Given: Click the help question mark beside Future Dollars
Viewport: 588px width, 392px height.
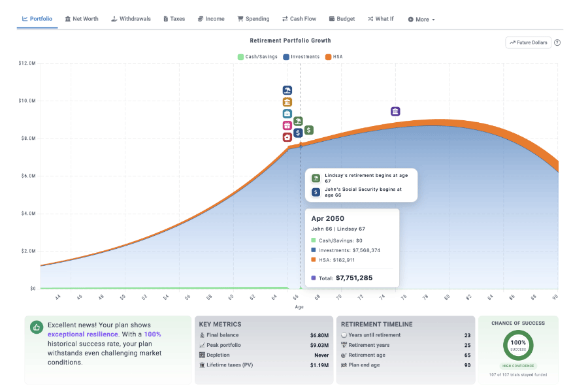Looking at the screenshot, I should tap(557, 41).
